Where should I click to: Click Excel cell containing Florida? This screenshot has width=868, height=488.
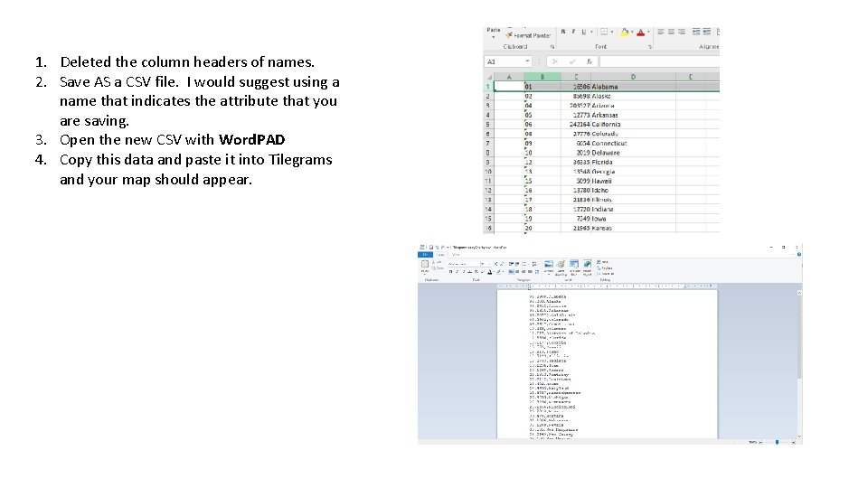click(633, 162)
